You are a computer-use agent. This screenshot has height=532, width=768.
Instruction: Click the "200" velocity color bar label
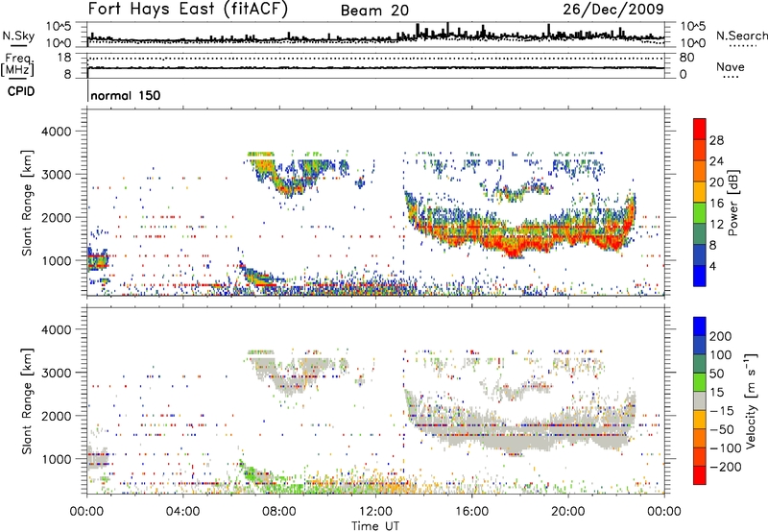721,336
